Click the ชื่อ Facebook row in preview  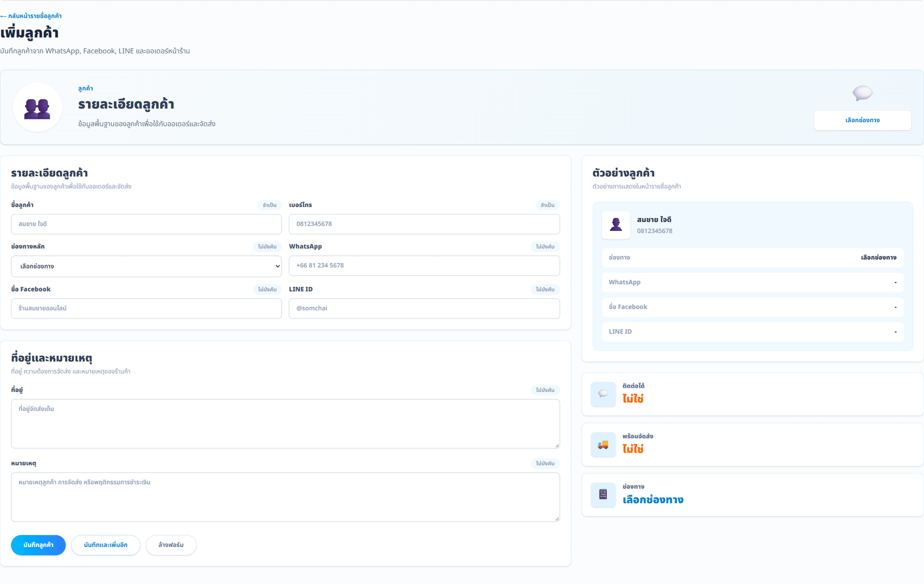tap(752, 307)
